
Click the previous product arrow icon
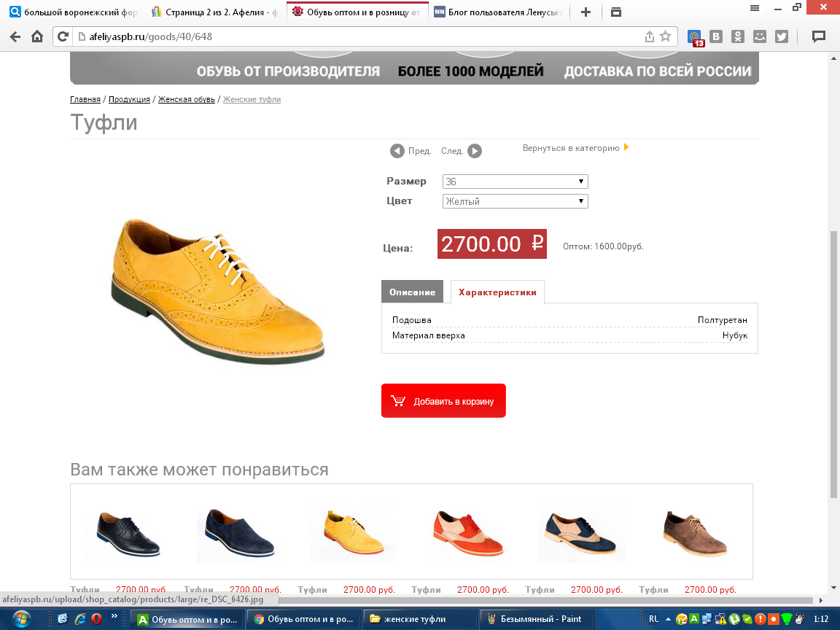(x=397, y=151)
